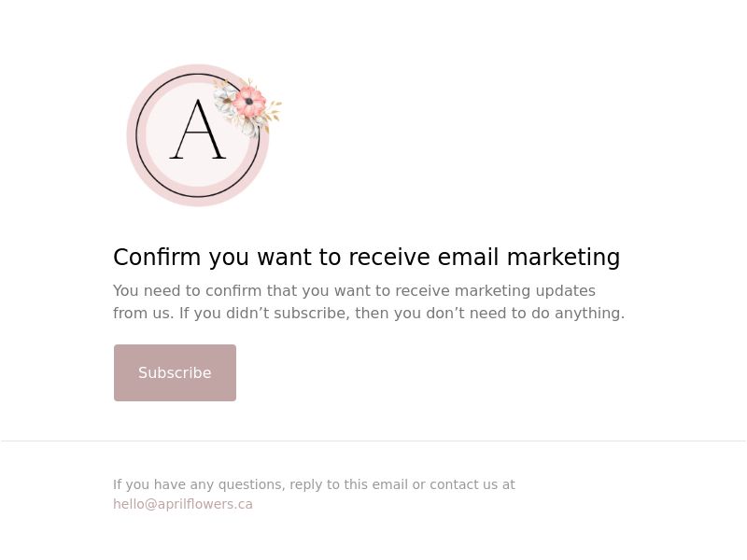Click the pale pink outer ring of logo
The width and height of the screenshot is (747, 560).
(131, 135)
